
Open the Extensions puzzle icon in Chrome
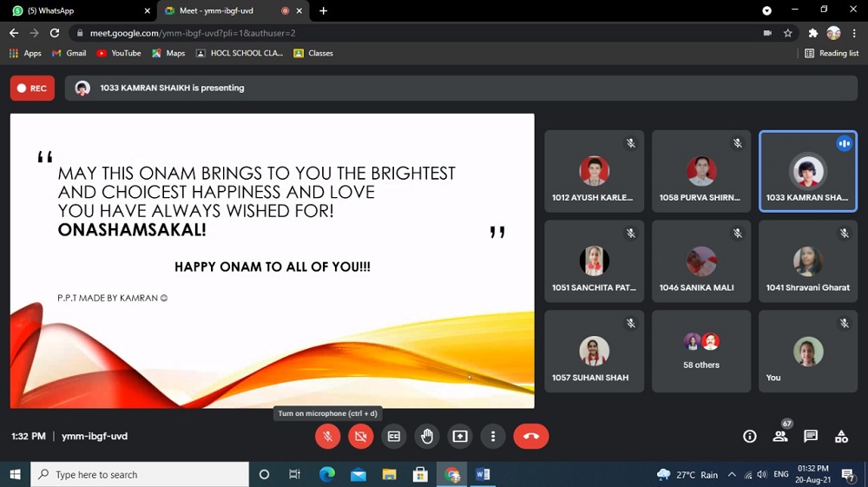tap(812, 33)
